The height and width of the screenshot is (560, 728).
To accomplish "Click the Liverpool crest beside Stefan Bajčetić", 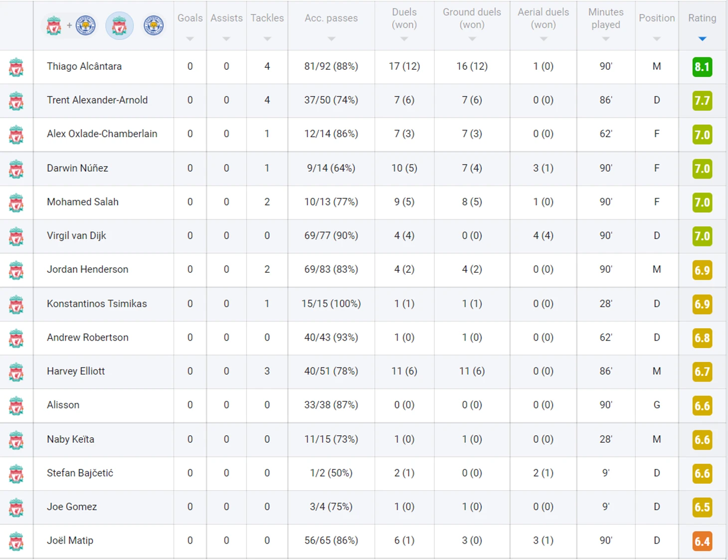I will click(16, 474).
